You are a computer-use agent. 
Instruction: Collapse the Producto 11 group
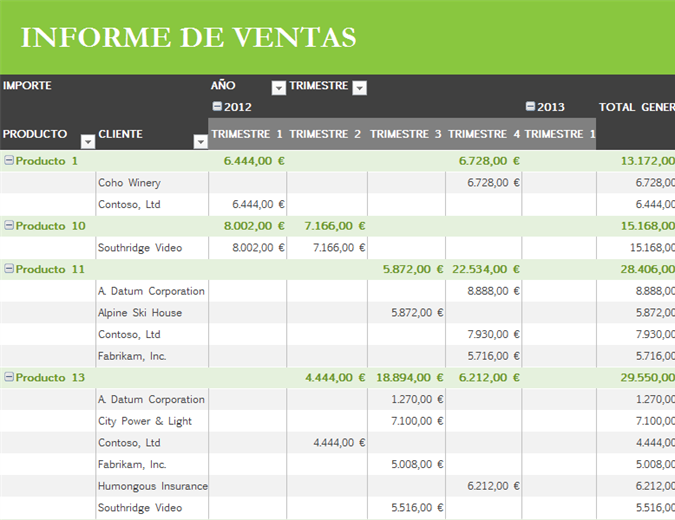[9, 269]
